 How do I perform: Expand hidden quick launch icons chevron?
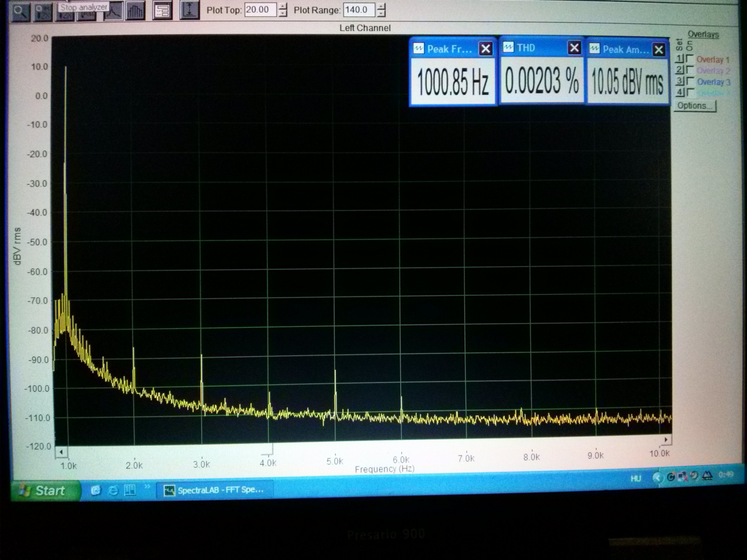tap(147, 486)
